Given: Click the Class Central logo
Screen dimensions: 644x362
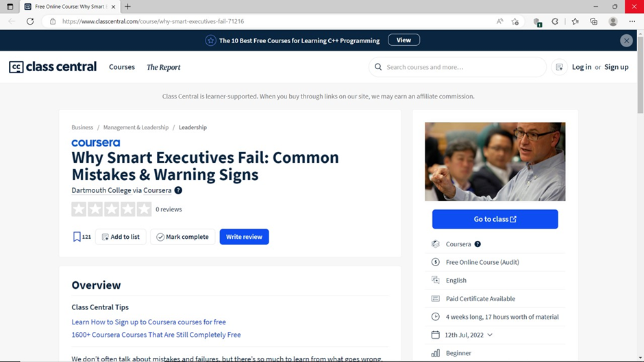Looking at the screenshot, I should pyautogui.click(x=53, y=67).
